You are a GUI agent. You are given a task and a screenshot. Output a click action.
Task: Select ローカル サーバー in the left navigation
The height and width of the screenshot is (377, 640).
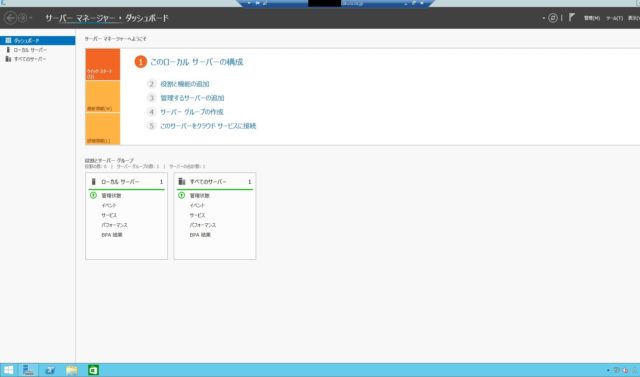(x=38, y=50)
